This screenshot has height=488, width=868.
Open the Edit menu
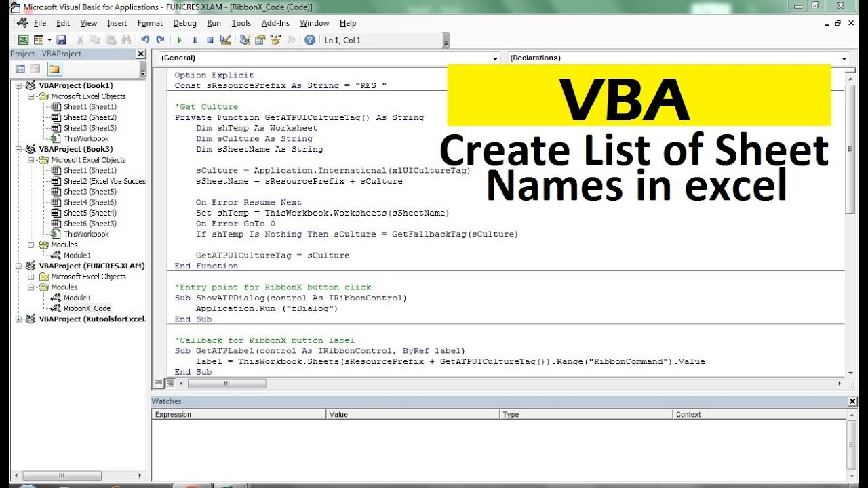[x=63, y=23]
